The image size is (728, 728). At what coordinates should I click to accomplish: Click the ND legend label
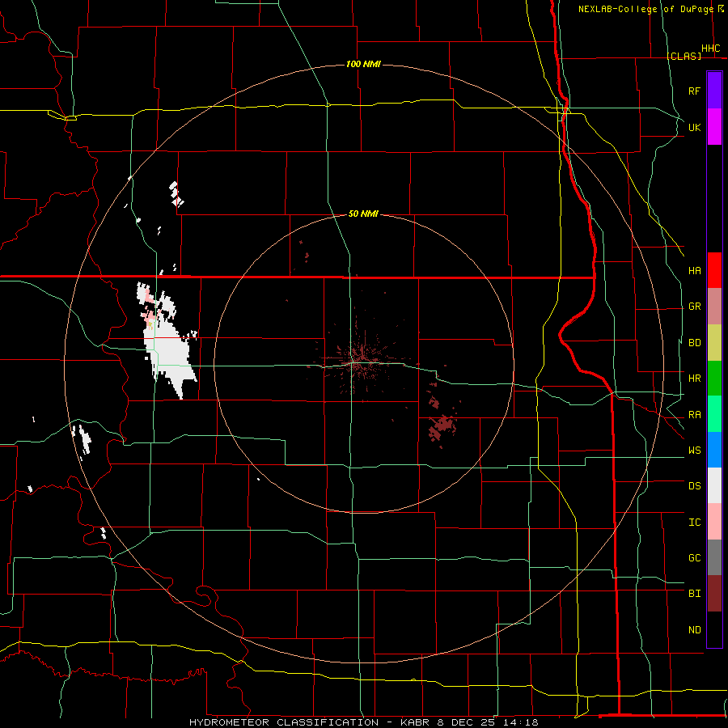click(694, 630)
